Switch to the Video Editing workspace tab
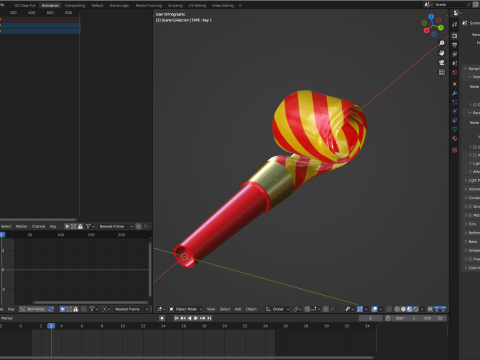This screenshot has width=480, height=360. 223,5
